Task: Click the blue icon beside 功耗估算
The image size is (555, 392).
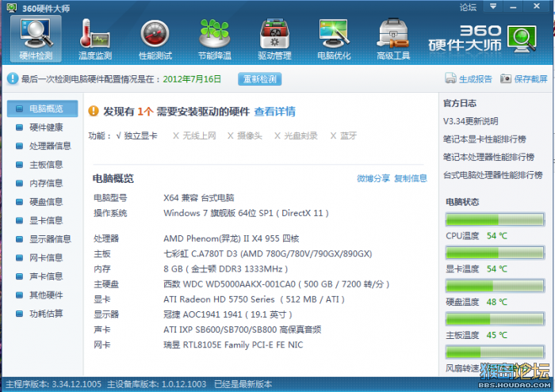Action: pos(20,314)
